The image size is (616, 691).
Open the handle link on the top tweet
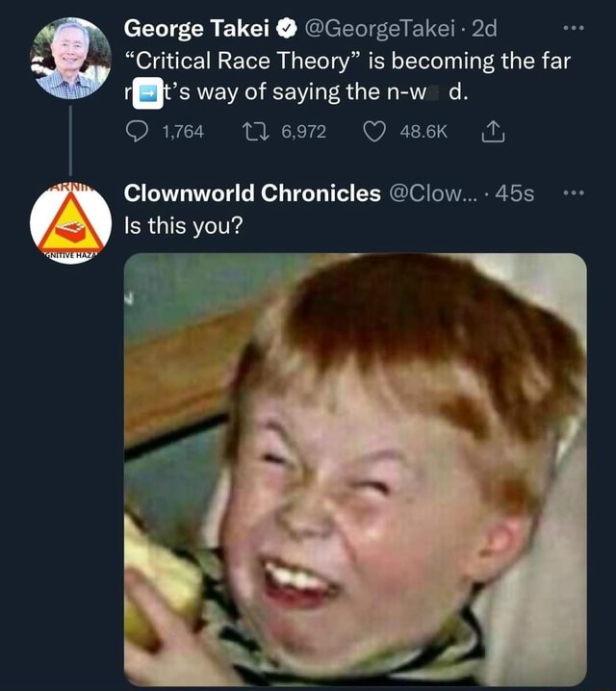pyautogui.click(x=379, y=29)
